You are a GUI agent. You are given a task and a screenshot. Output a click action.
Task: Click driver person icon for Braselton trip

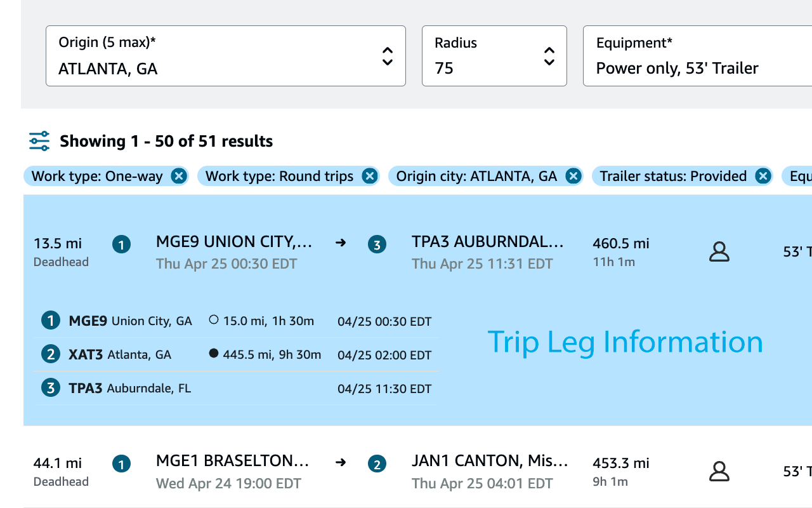tap(719, 471)
